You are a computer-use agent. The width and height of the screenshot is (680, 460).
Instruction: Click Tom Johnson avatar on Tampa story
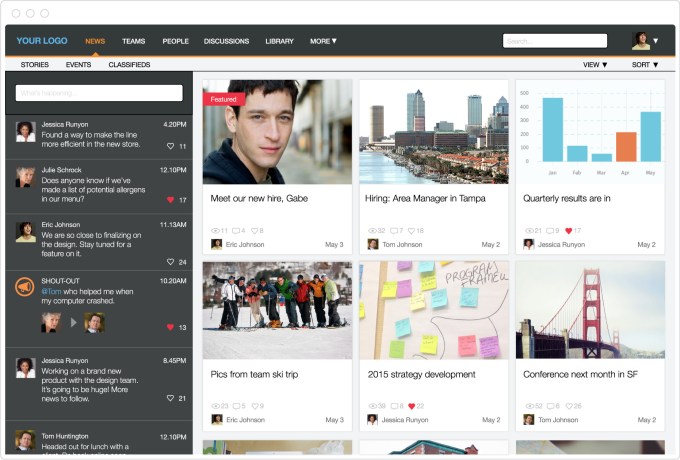point(373,245)
